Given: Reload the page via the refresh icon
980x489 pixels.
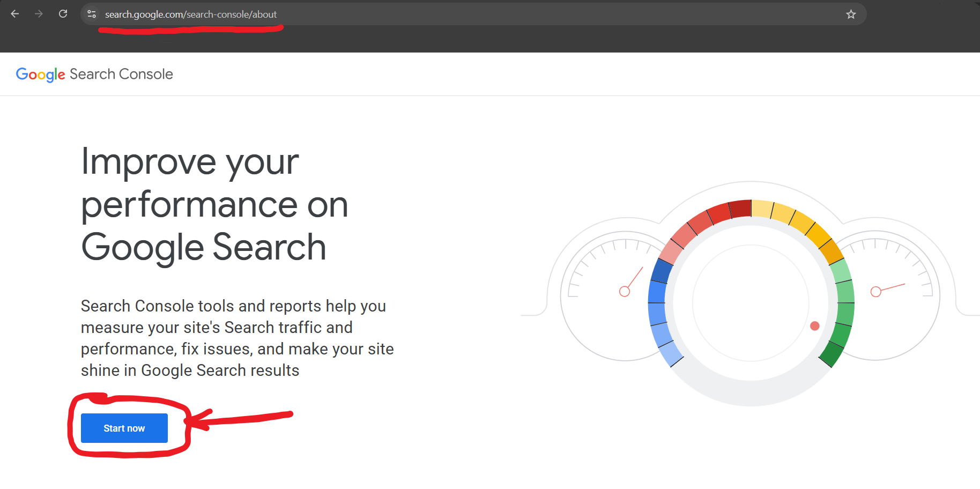Looking at the screenshot, I should [x=63, y=14].
